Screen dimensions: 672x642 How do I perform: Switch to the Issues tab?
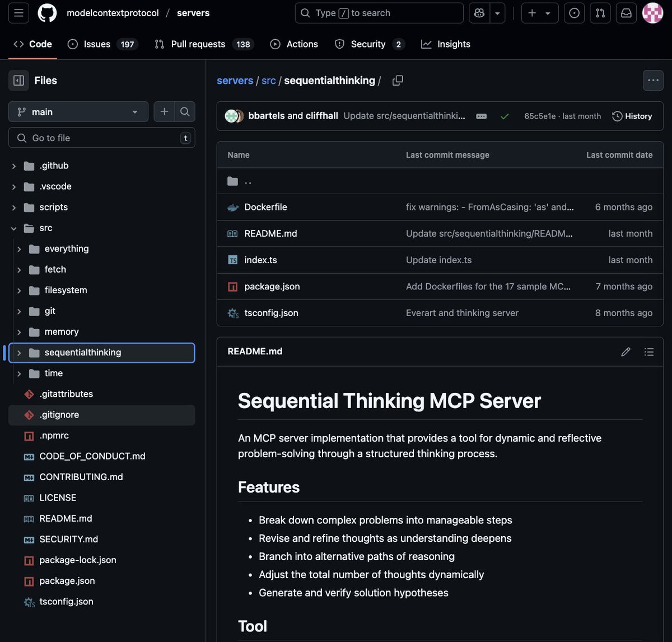(x=102, y=44)
